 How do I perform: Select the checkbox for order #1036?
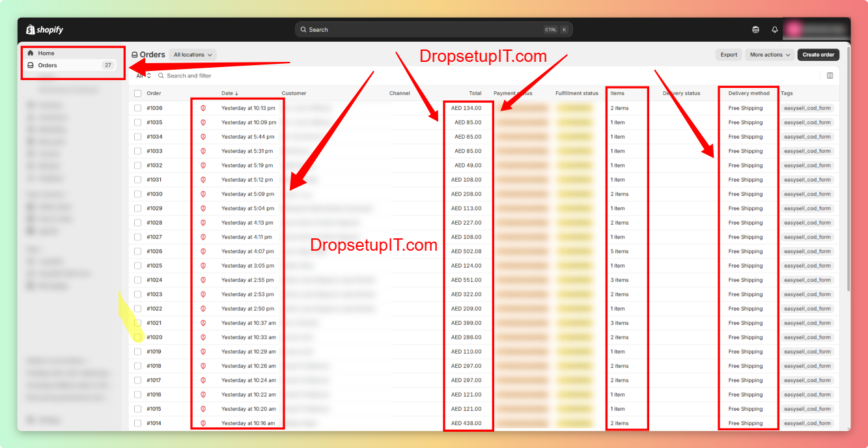137,108
